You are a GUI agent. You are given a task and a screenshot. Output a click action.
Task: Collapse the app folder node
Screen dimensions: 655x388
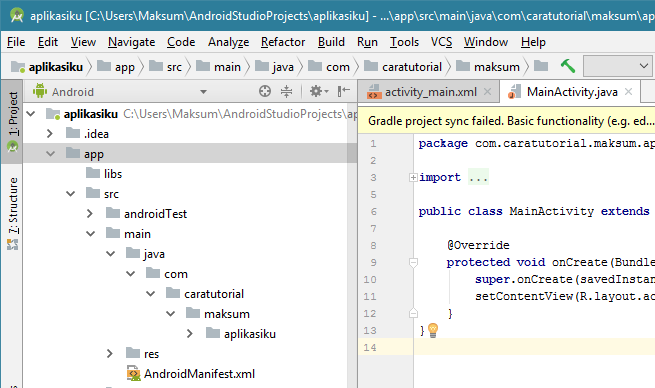click(x=51, y=154)
